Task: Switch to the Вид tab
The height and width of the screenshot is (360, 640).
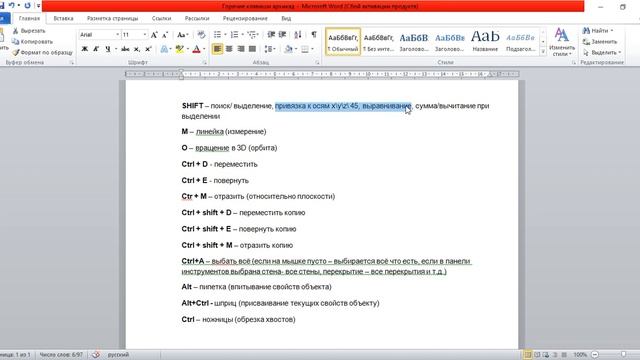Action: tap(286, 18)
